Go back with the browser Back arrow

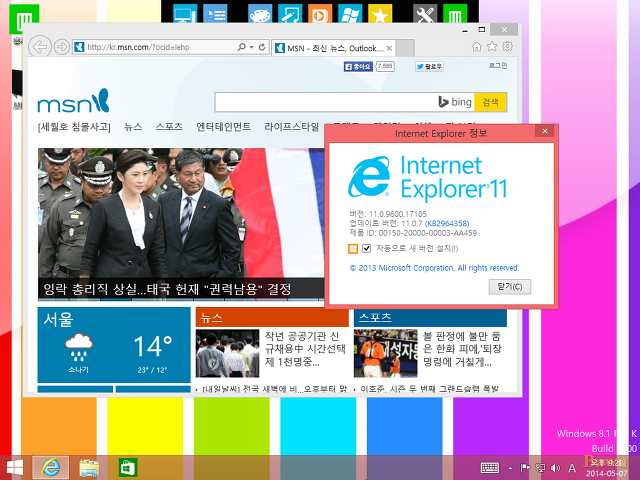pos(40,47)
